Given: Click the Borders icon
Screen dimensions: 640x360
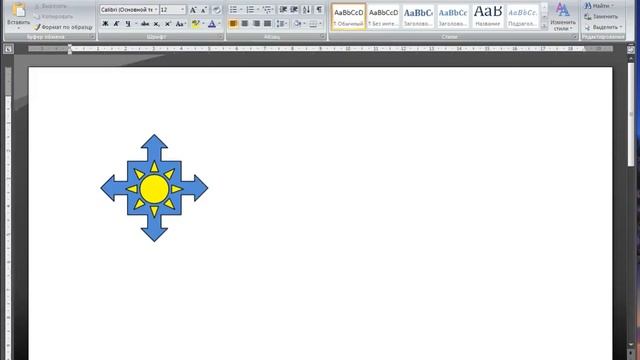Looking at the screenshot, I should (x=313, y=24).
